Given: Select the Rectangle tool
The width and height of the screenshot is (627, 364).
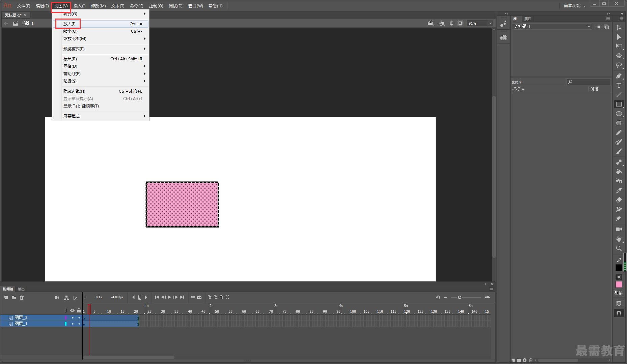Looking at the screenshot, I should pyautogui.click(x=619, y=104).
